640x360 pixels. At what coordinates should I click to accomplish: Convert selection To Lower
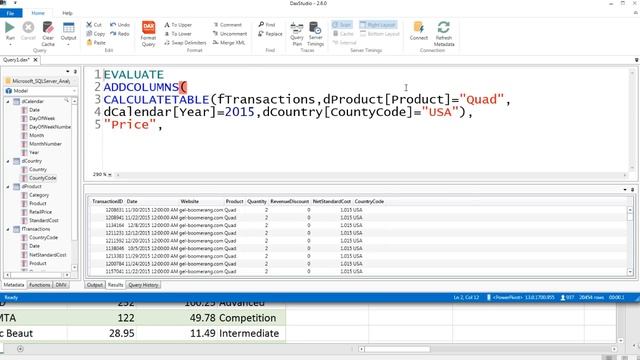tap(178, 34)
